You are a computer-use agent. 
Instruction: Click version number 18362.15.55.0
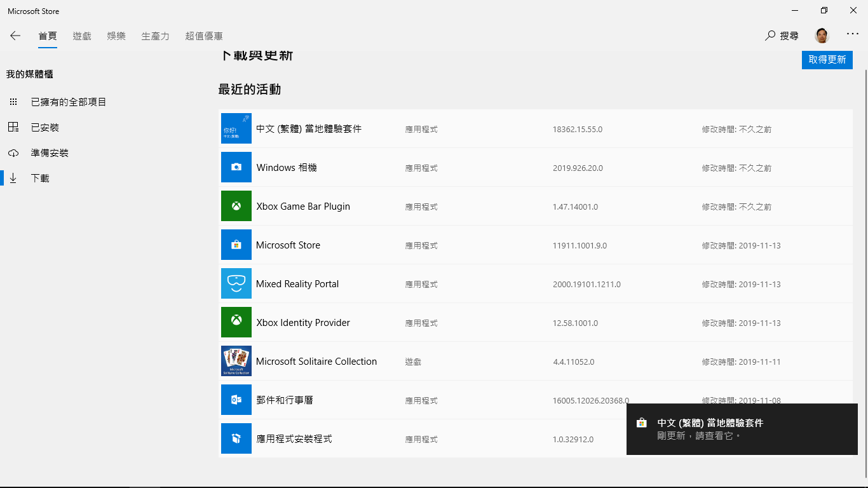click(578, 129)
